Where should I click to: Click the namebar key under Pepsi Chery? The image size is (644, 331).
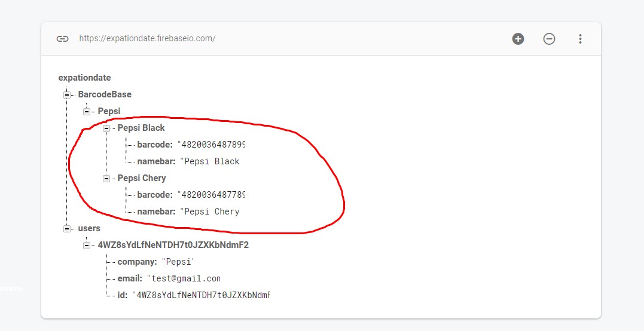157,212
